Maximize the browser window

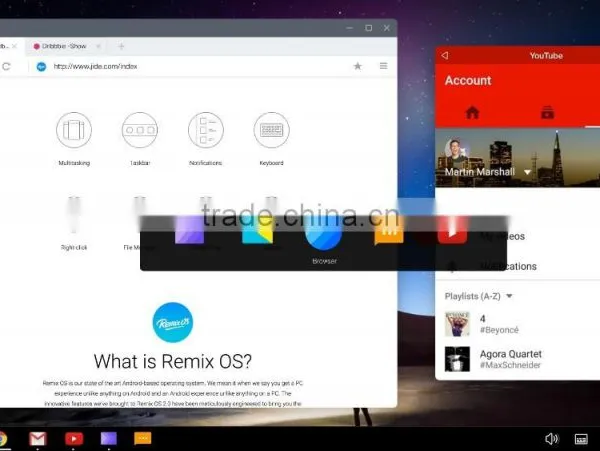(368, 28)
